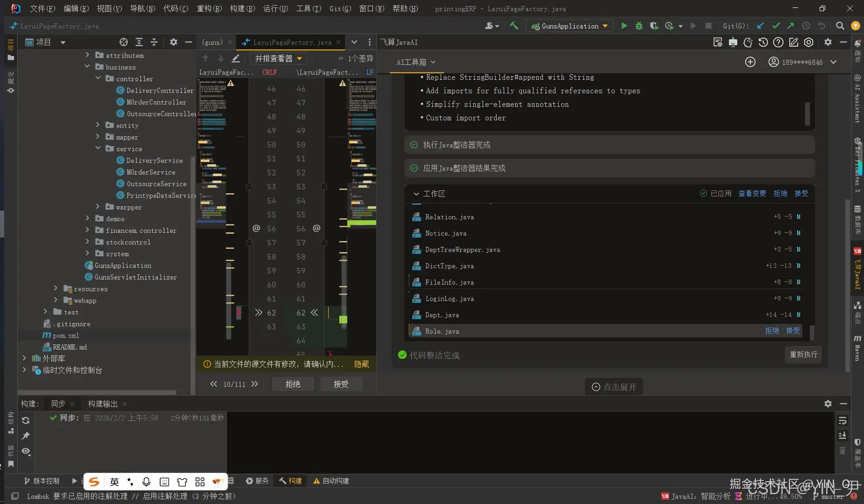Open JavaAI help question-mark icon

(778, 42)
